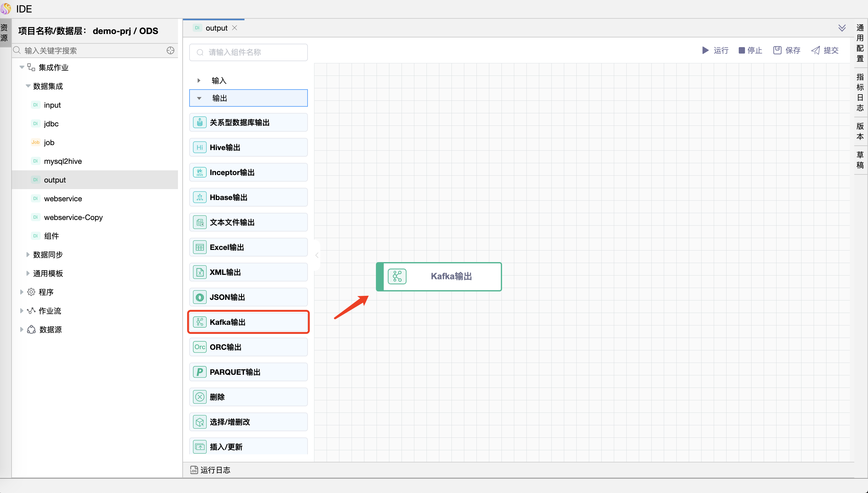Click the 运行 button

coord(716,50)
